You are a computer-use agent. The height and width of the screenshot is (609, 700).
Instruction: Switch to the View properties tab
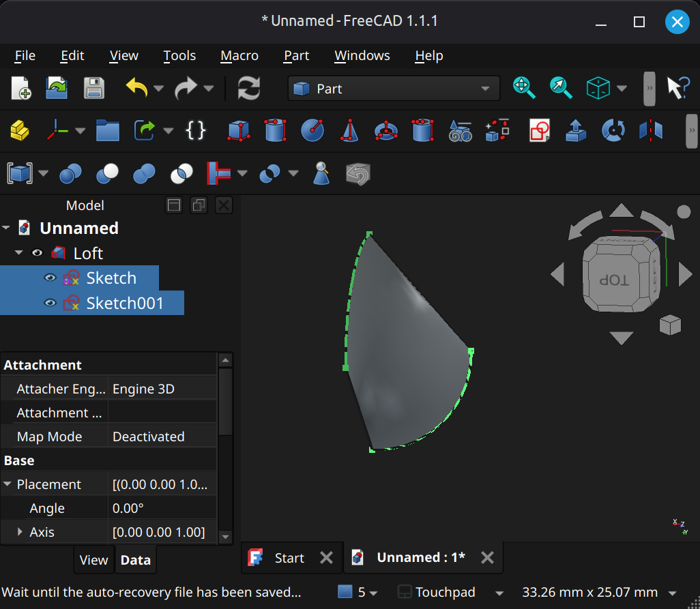pos(93,560)
